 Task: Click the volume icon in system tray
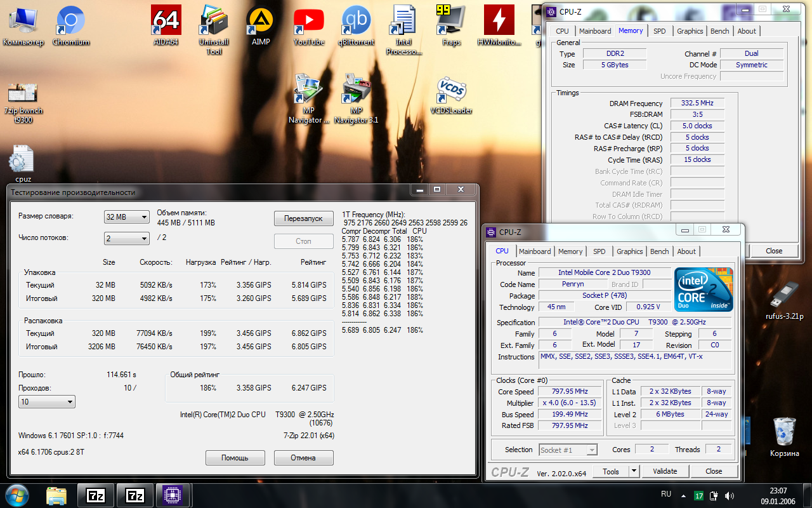click(x=729, y=495)
